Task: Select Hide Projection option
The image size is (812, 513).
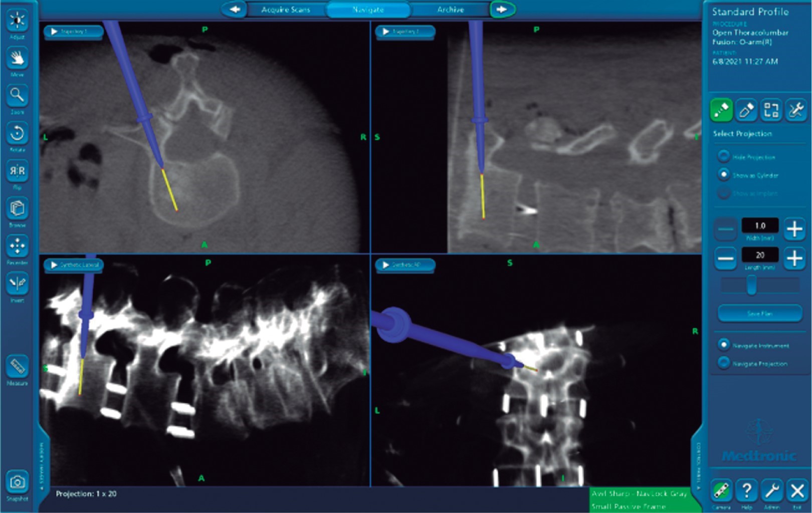Action: tap(723, 156)
